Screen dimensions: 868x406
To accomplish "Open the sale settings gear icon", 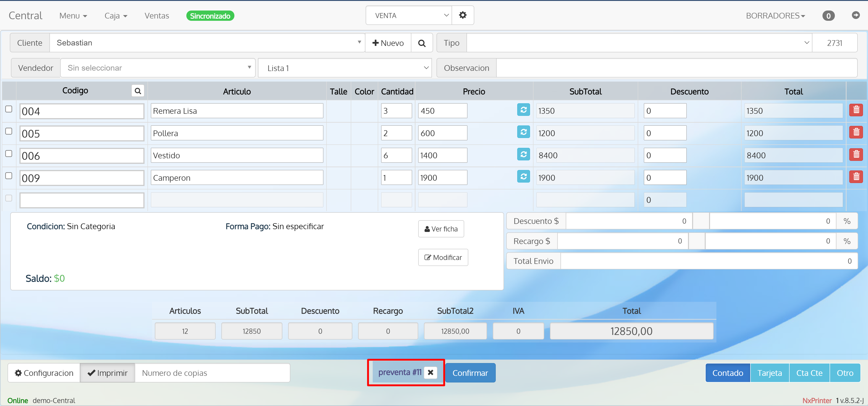I will pyautogui.click(x=463, y=15).
